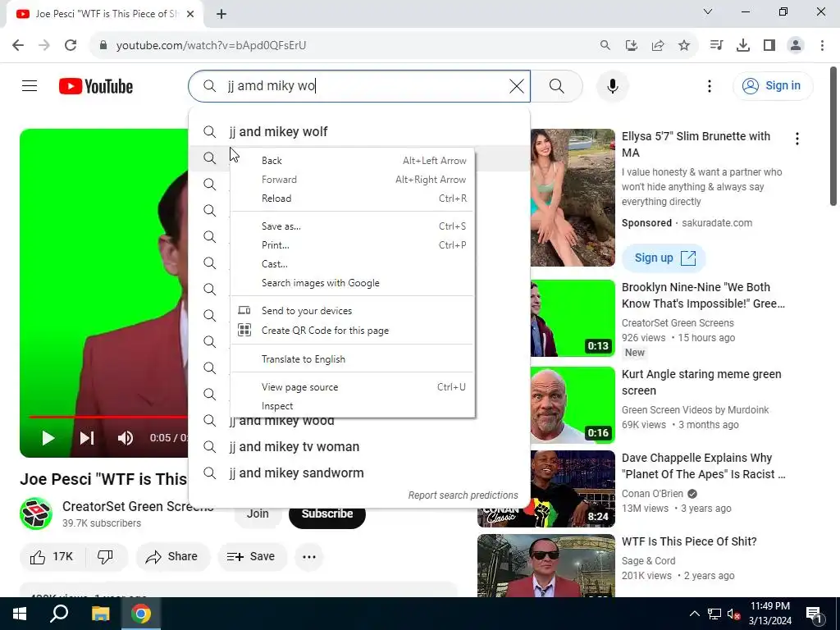Skip to the next video
Viewport: 840px width, 630px height.
(x=87, y=438)
